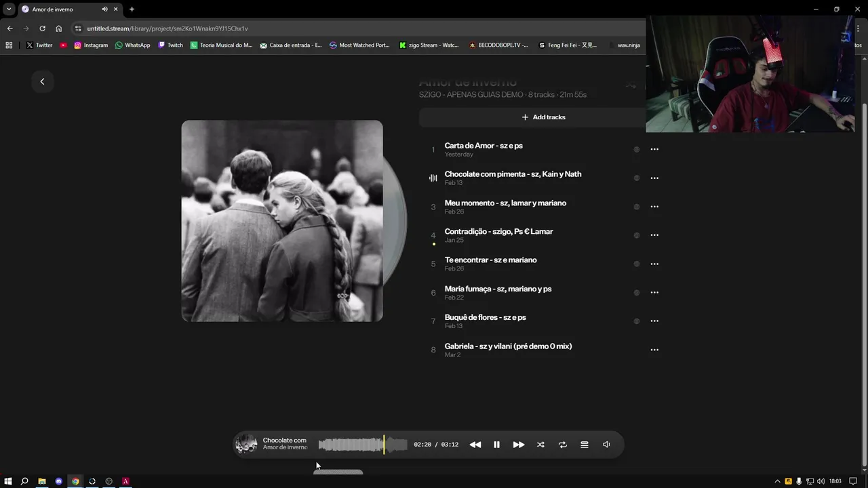
Task: Focus the address bar with untitled.stream URL
Action: click(359, 28)
